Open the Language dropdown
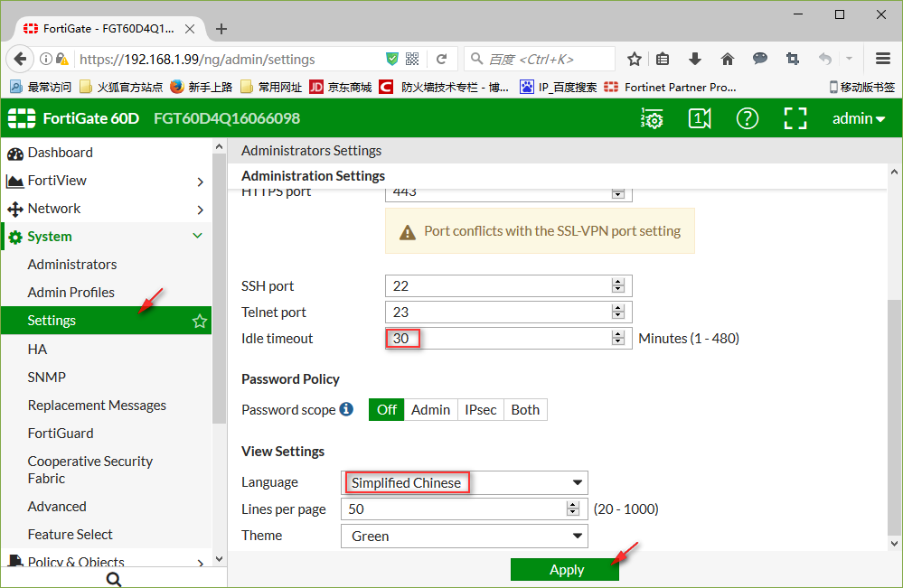The width and height of the screenshot is (903, 588). coord(465,482)
